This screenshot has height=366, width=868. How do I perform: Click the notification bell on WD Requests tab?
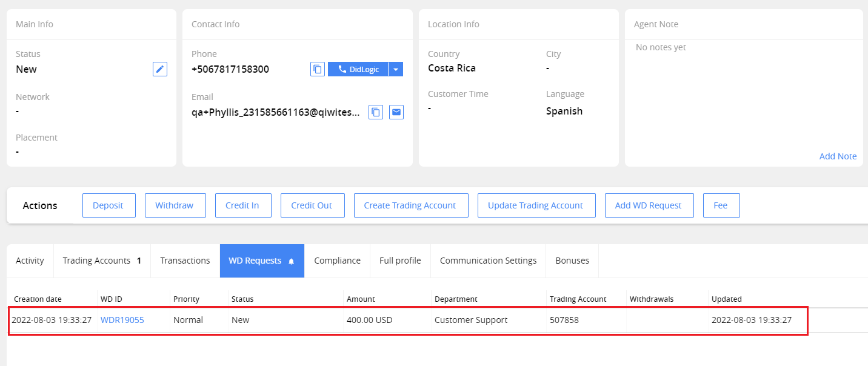[x=292, y=261]
